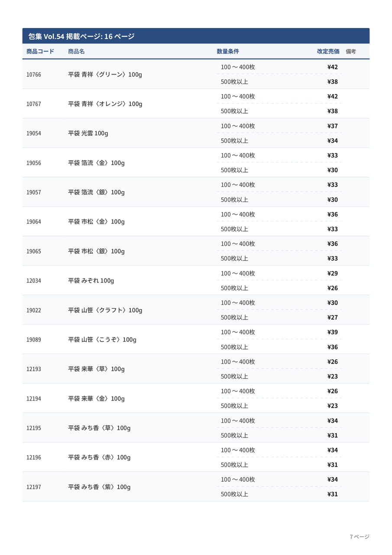Select 平袋 箔流〈銀〉100g product name
Screen dimensions: 392x555
point(96,192)
